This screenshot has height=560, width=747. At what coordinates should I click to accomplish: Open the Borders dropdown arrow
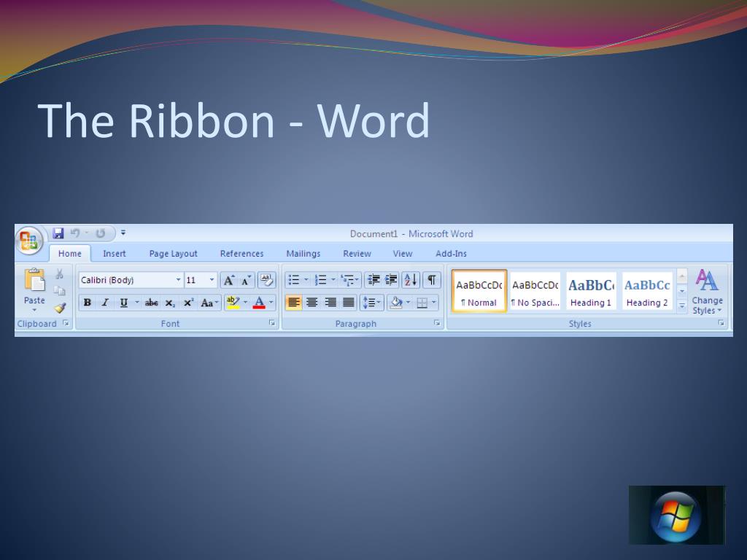click(x=433, y=303)
